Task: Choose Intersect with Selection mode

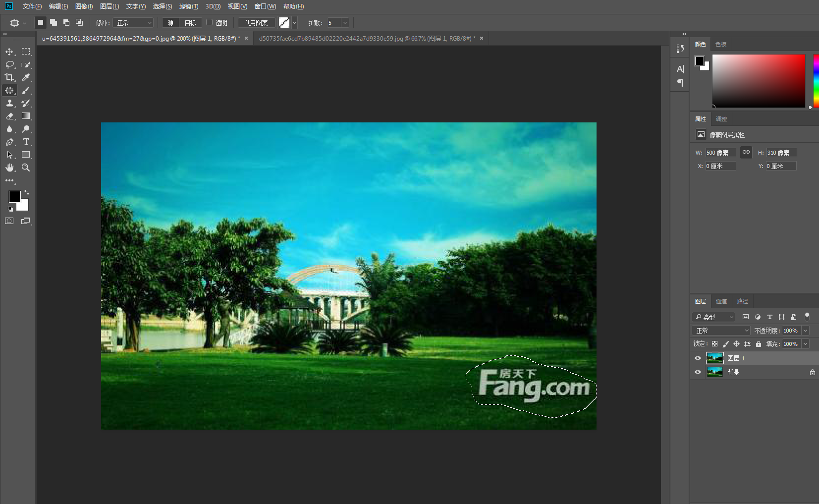Action: [x=79, y=22]
